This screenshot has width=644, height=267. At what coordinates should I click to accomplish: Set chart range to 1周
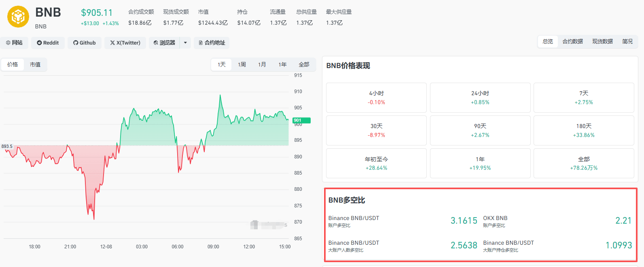(x=242, y=64)
